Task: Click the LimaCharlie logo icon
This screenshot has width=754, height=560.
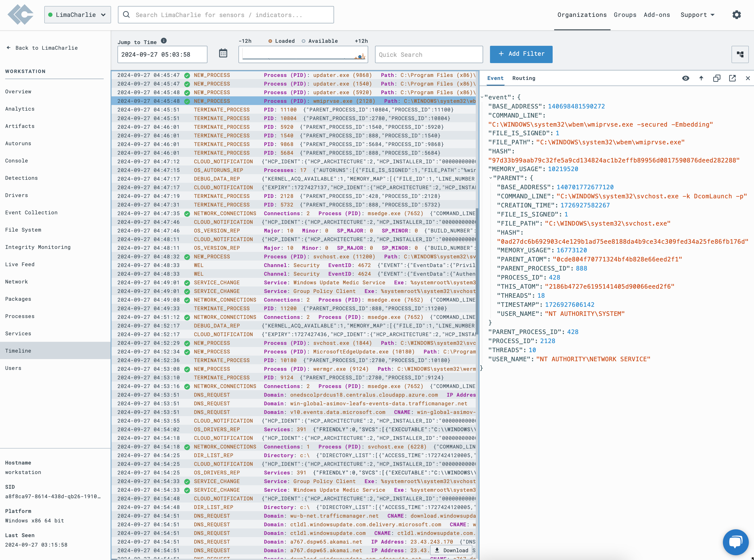Action: tap(21, 14)
